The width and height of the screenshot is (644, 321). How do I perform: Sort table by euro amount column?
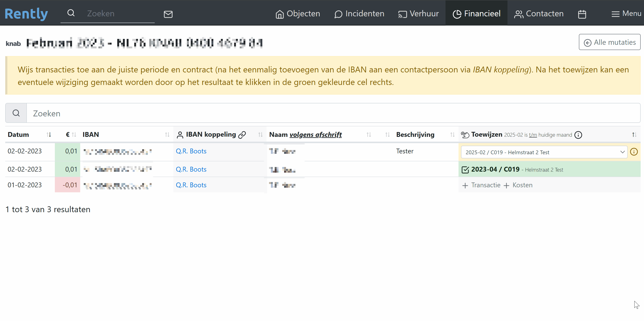pos(74,135)
